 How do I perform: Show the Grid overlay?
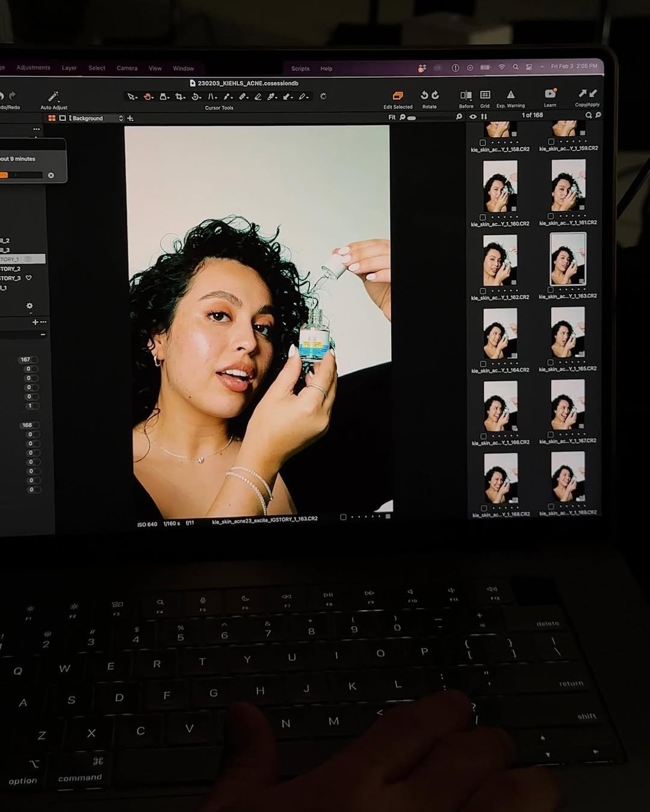coord(485,94)
